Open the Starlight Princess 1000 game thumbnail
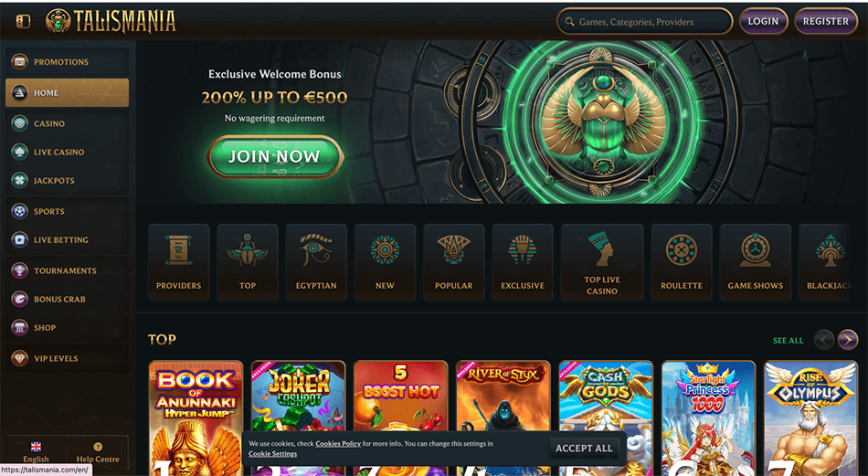 pos(708,418)
